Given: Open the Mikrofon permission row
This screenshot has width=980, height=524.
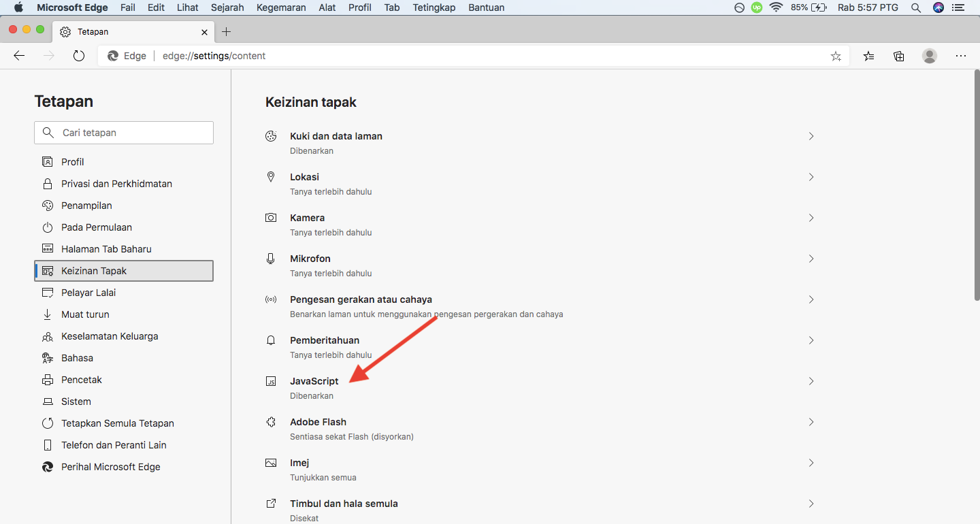Looking at the screenshot, I should [538, 265].
